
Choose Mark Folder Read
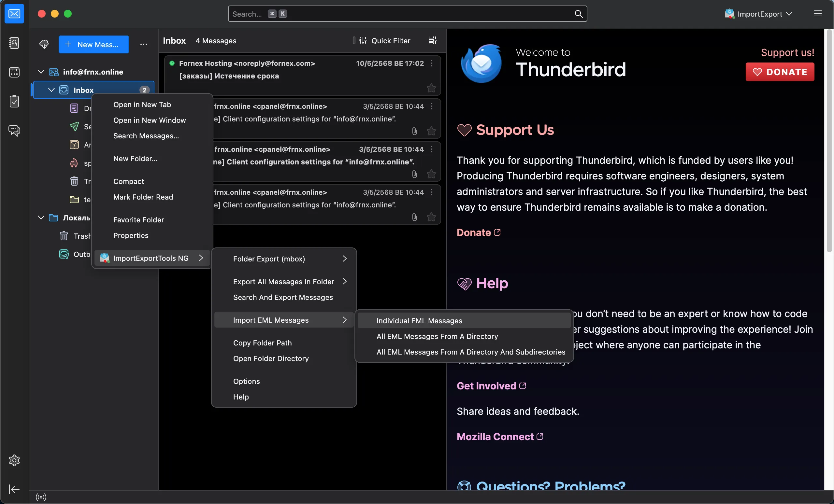[152, 197]
